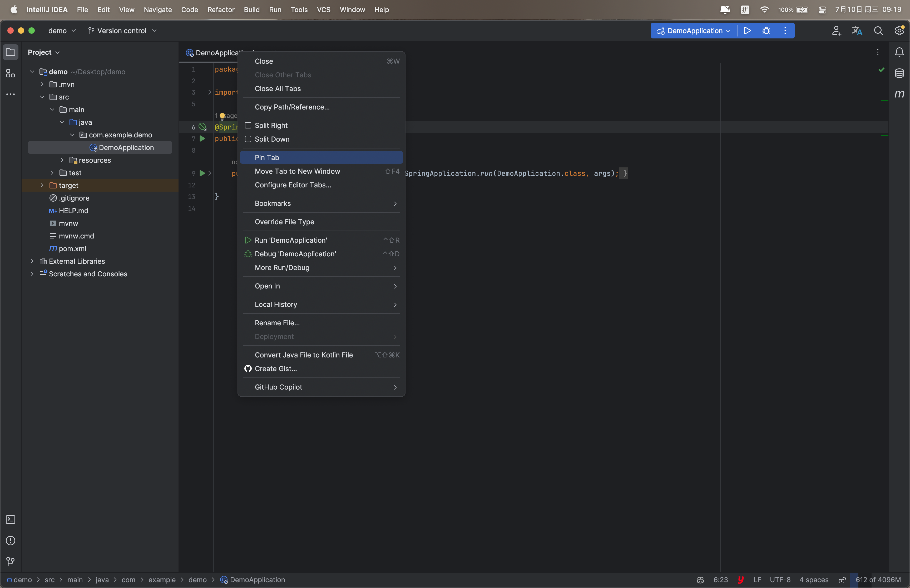The width and height of the screenshot is (910, 588).
Task: Open the Maven tool window
Action: pos(899,94)
